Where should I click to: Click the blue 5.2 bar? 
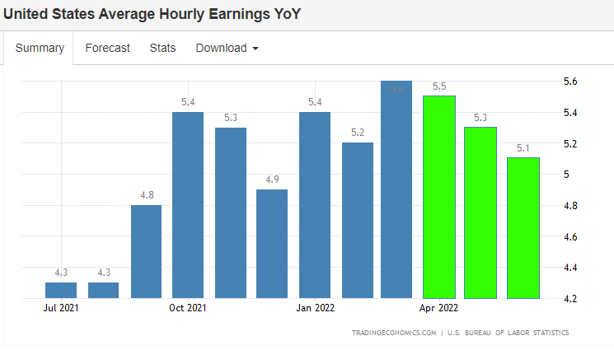pos(357,220)
